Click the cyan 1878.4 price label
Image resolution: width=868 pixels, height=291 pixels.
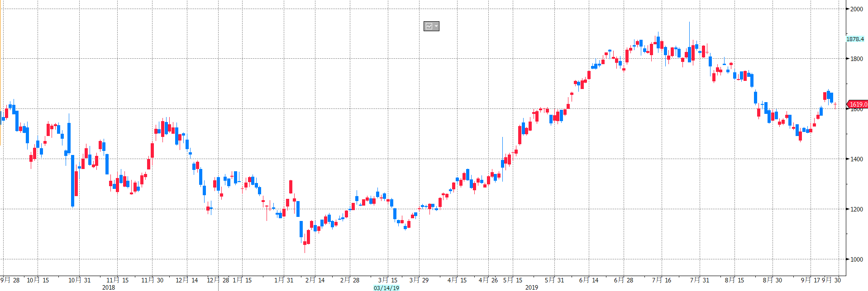[855, 39]
